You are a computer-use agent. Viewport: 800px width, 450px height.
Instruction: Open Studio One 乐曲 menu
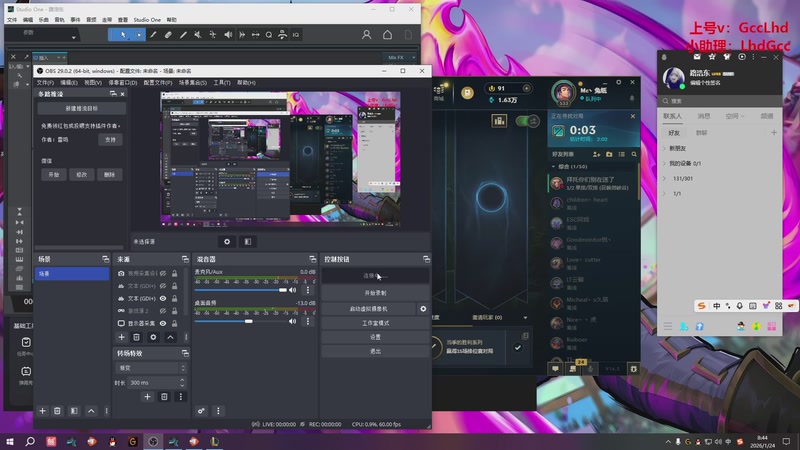[43, 20]
